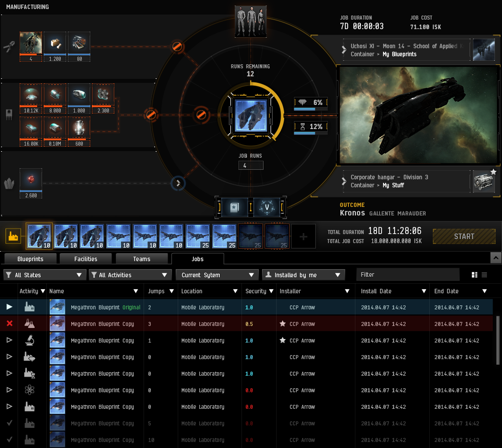Click the blue arrow connector on bottom branch
Viewport: 502px width, 448px height.
pyautogui.click(x=178, y=183)
